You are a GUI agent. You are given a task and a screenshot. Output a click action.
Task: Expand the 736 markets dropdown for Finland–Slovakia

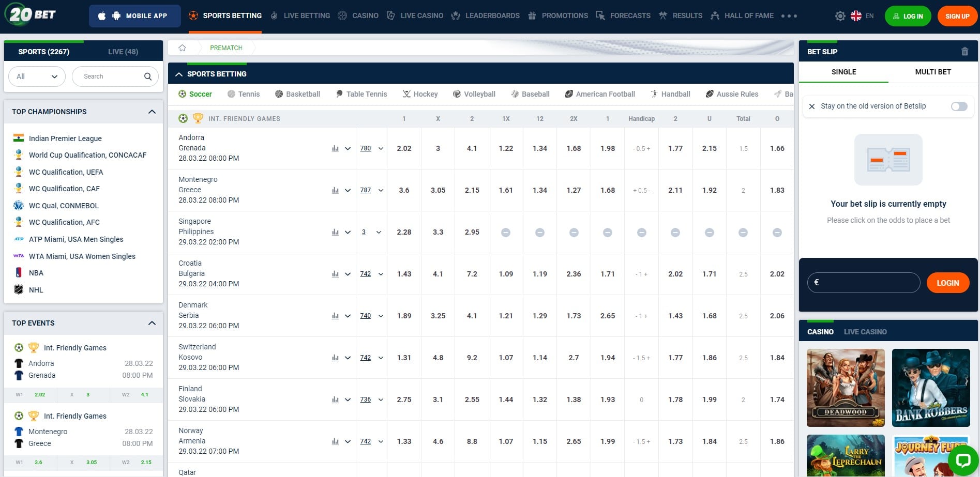coord(381,399)
